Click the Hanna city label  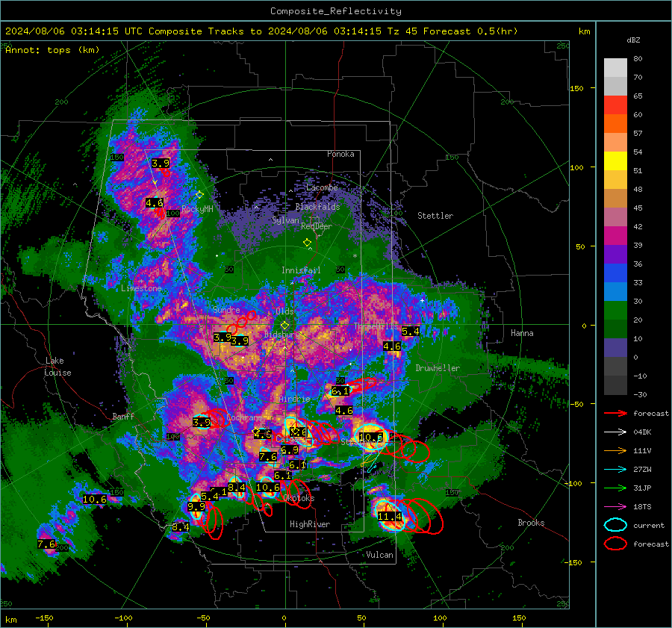click(522, 333)
